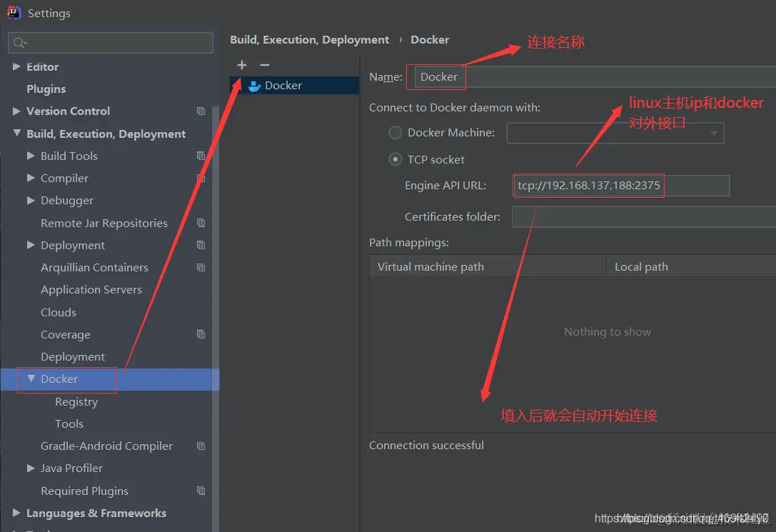Expand the Java Profiler node

tap(31, 468)
